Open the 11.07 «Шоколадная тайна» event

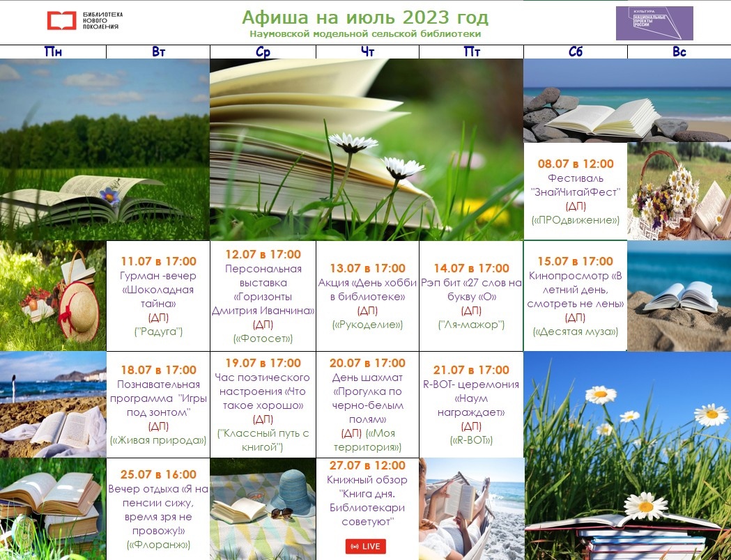157,296
